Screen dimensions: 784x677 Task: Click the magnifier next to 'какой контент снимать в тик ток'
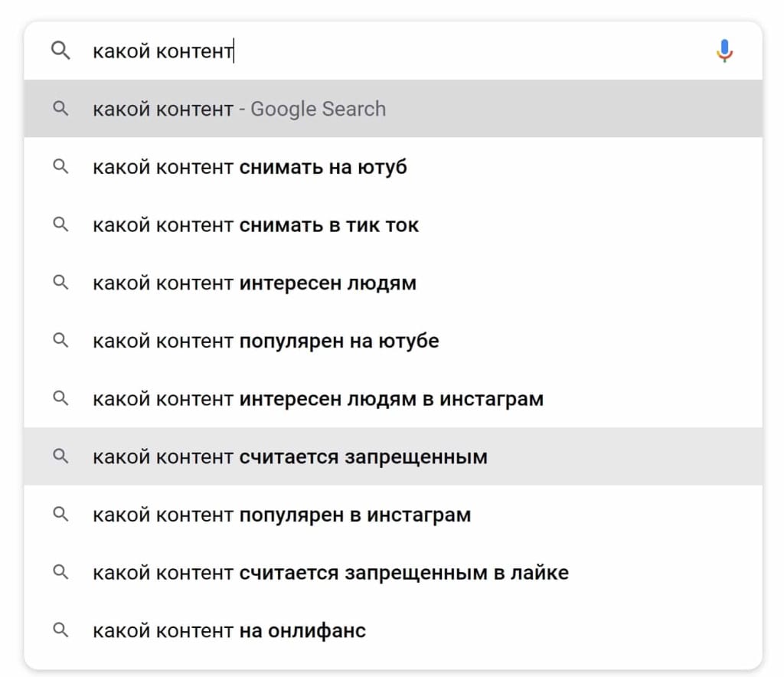pyautogui.click(x=60, y=224)
